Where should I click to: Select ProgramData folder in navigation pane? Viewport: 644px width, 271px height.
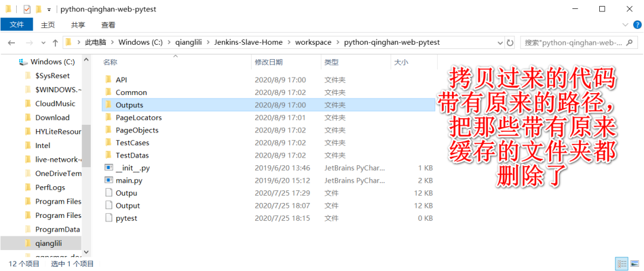(57, 229)
